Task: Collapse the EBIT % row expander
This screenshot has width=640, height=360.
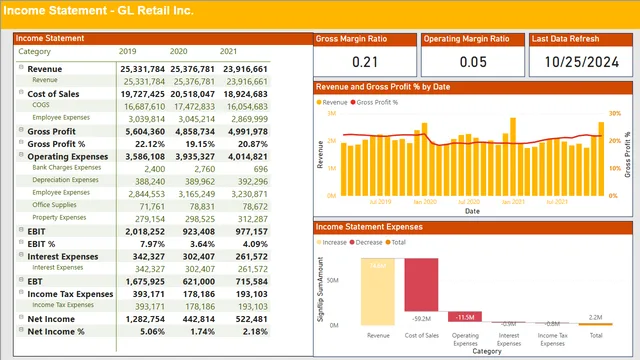Action: 21,242
